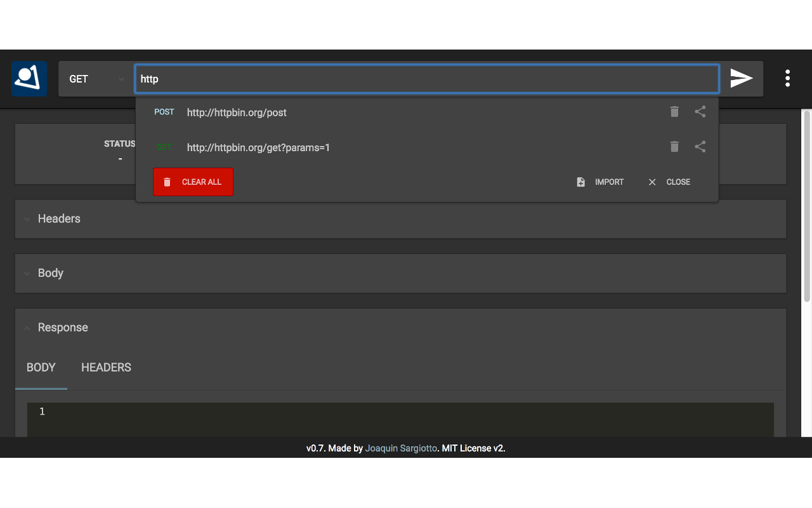Viewport: 812px width, 508px height.
Task: Click inside the URL input field
Action: coord(426,79)
